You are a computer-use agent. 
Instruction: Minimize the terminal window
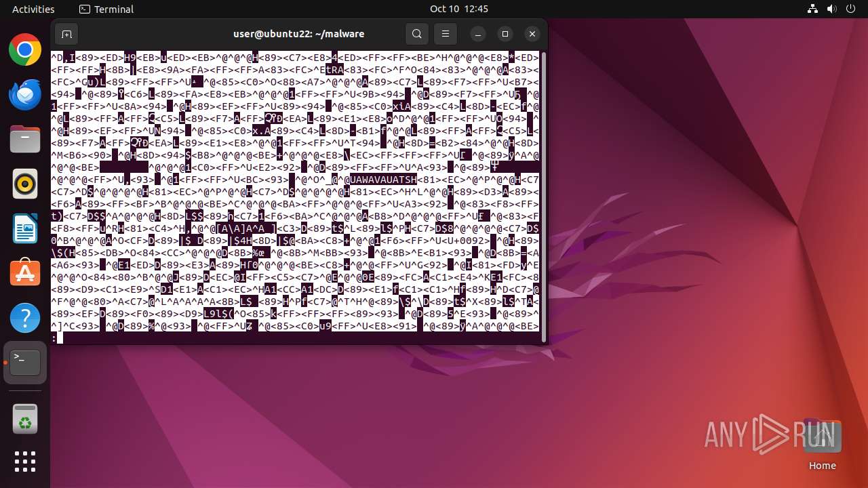pos(478,34)
